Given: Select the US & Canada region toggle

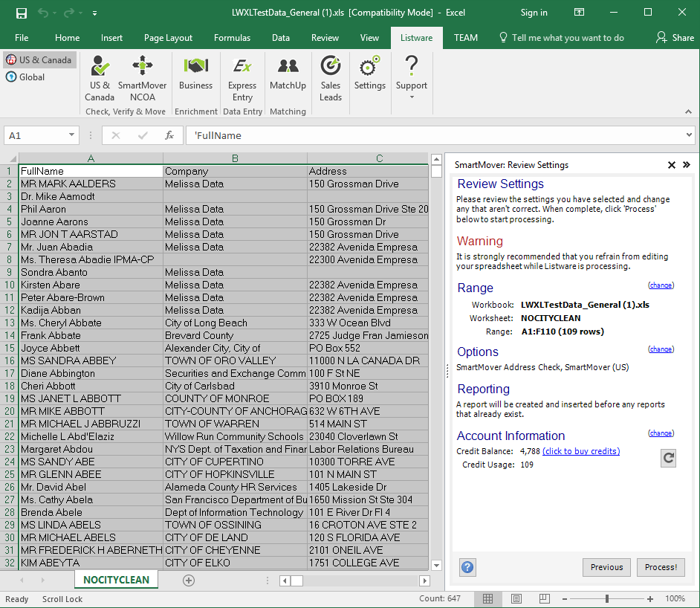Looking at the screenshot, I should click(39, 60).
